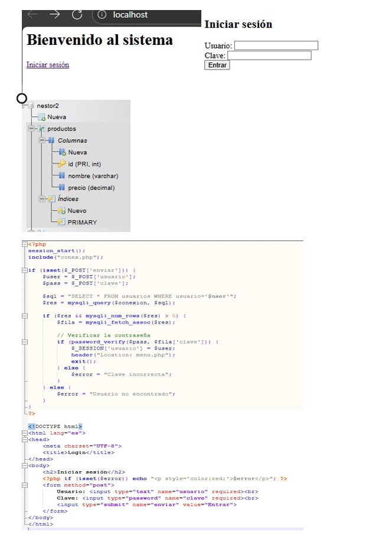Focus the Clave password field
Screen dimensions: 392x542
click(269, 55)
